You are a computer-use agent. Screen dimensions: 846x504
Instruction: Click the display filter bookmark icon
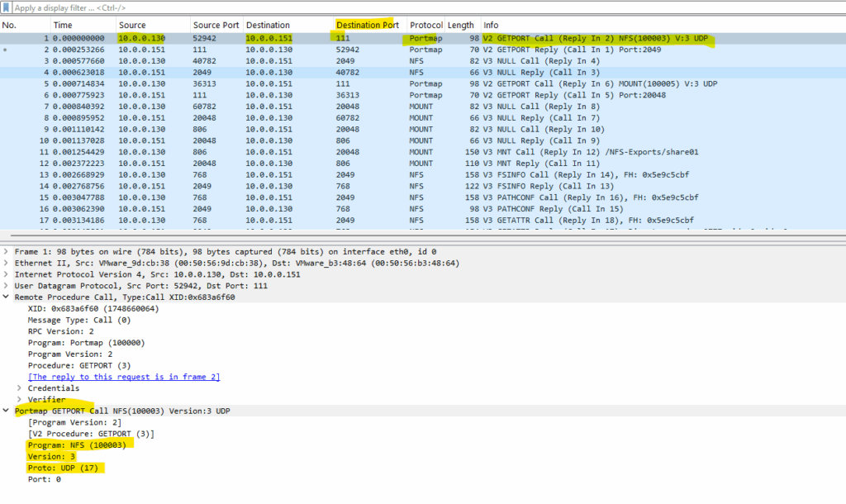[6, 7]
